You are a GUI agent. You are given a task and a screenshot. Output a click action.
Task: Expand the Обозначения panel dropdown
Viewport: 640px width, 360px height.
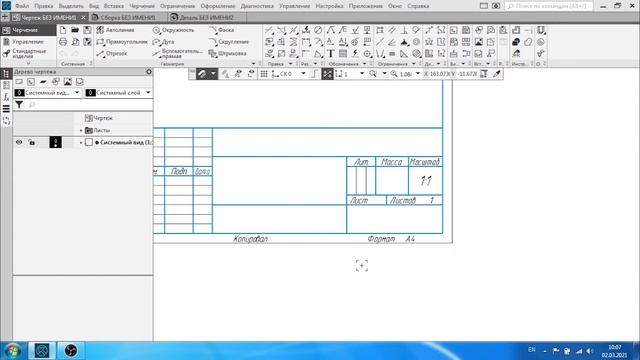pos(364,64)
